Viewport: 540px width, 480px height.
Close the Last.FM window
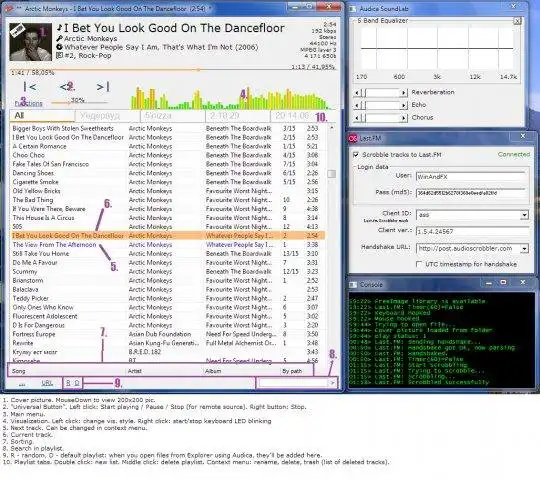coord(522,136)
